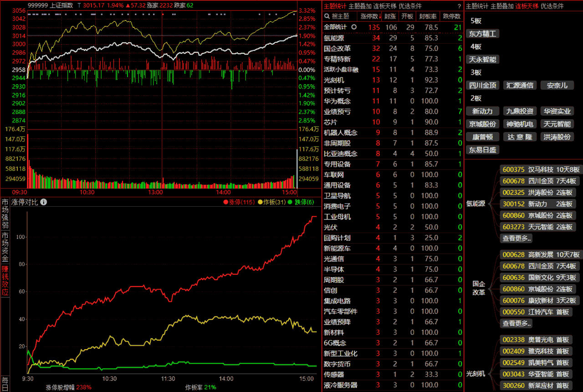Open 000550 江铃汽车 首板 entry

pos(536,312)
